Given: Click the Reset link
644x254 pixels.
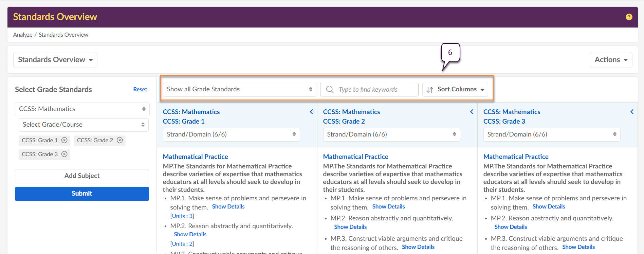Looking at the screenshot, I should tap(140, 89).
